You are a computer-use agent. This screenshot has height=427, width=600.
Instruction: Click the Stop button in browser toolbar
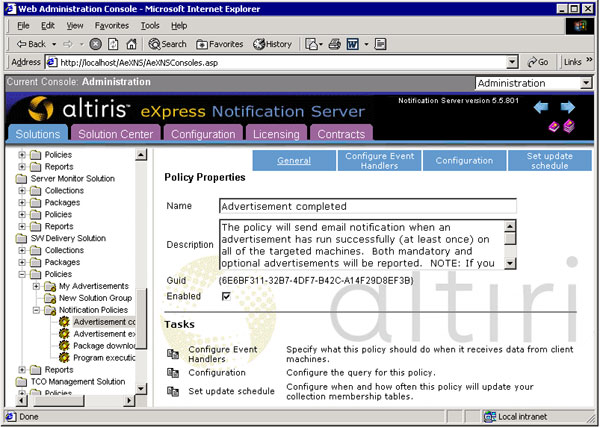coord(96,44)
